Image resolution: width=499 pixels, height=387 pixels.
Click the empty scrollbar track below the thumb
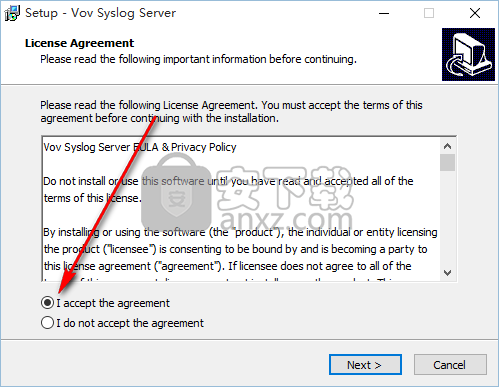(447, 218)
